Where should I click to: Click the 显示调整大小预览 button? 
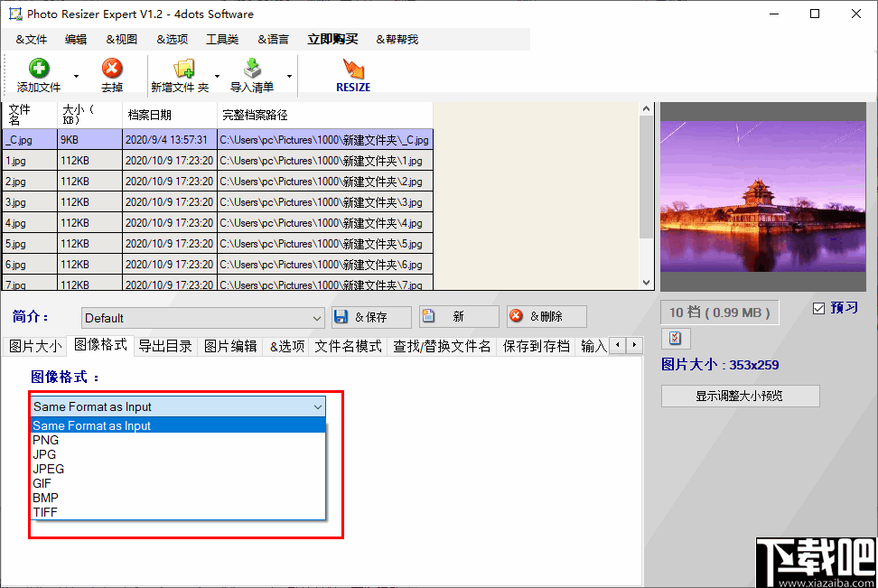point(740,396)
